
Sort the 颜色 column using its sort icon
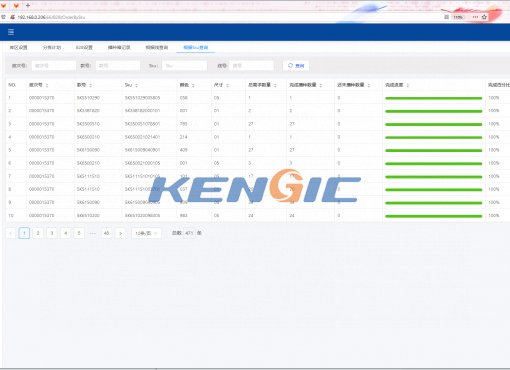[x=193, y=85]
